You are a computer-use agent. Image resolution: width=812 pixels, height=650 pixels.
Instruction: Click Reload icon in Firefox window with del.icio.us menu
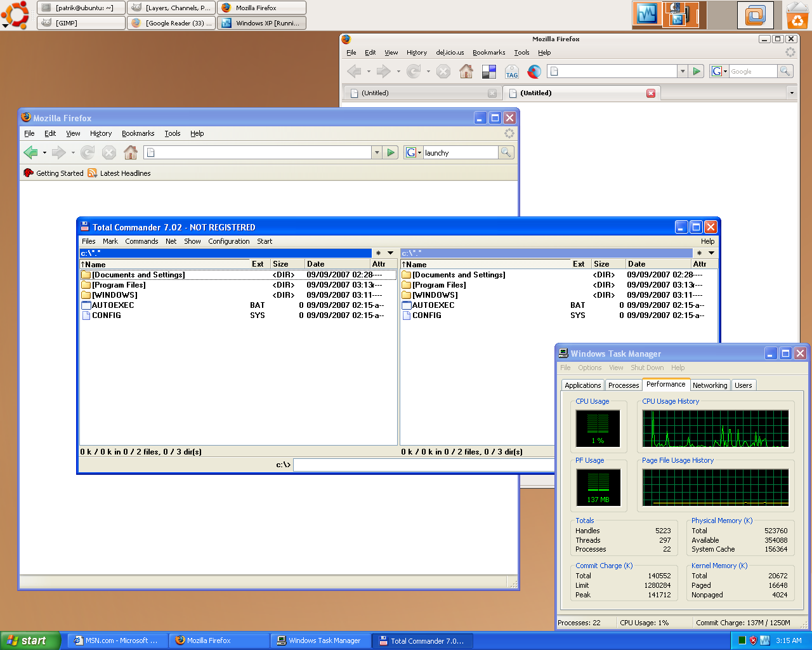point(414,71)
